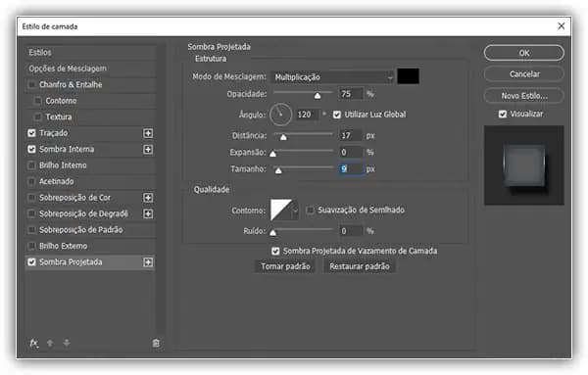Click the Expansão slider
This screenshot has width=588, height=375.
click(303, 152)
